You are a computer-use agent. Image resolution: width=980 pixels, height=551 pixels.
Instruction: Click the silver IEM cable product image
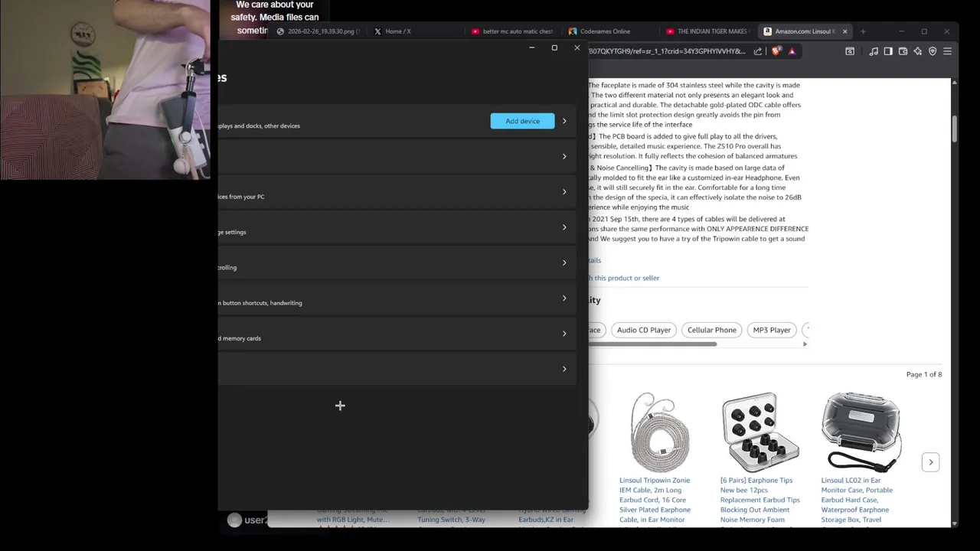coord(659,431)
